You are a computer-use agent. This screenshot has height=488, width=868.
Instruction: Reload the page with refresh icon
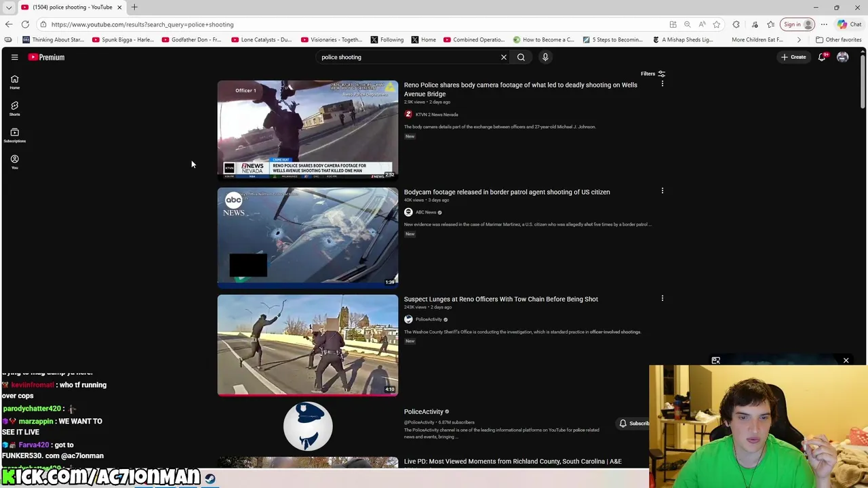pos(25,24)
